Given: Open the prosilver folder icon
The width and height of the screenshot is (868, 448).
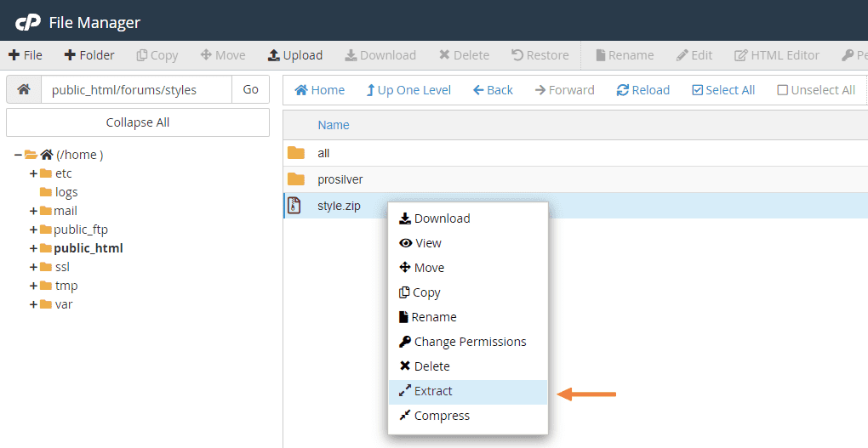Looking at the screenshot, I should (x=295, y=179).
